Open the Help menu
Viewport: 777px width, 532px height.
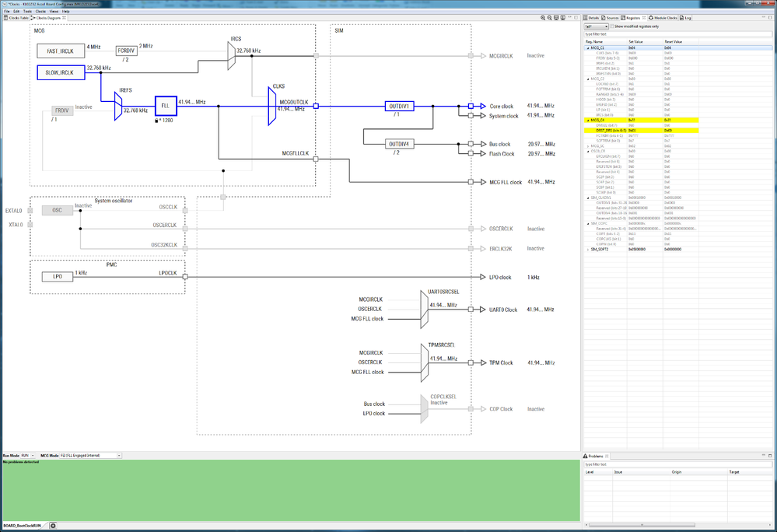point(66,11)
